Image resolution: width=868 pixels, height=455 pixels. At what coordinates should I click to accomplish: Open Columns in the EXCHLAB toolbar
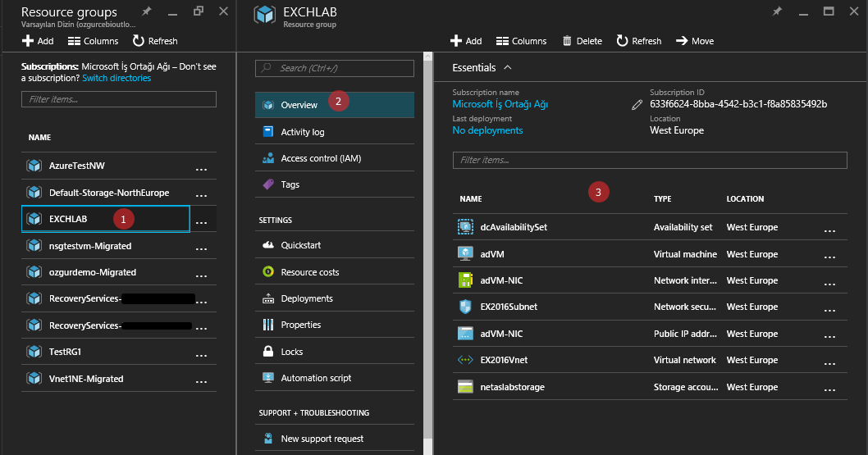522,41
